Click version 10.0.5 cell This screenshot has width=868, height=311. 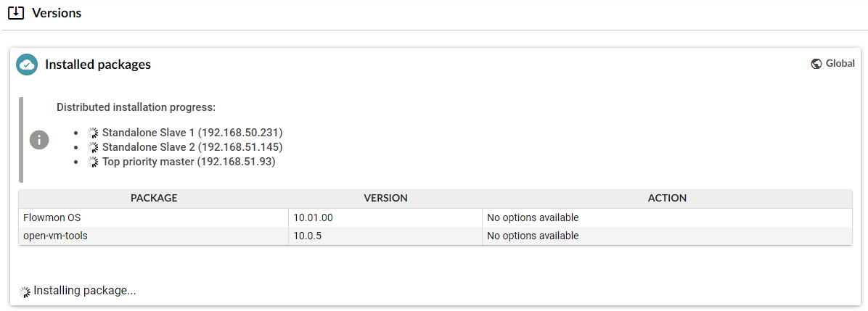[385, 236]
